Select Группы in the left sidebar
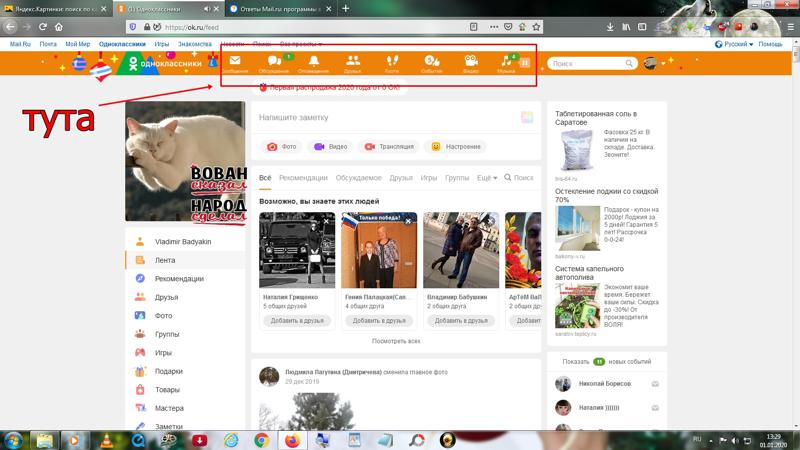The image size is (800, 450). pyautogui.click(x=167, y=334)
